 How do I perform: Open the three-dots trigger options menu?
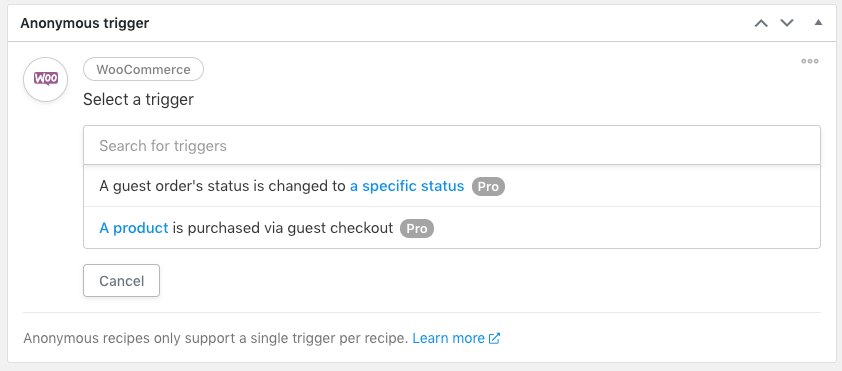coord(810,61)
